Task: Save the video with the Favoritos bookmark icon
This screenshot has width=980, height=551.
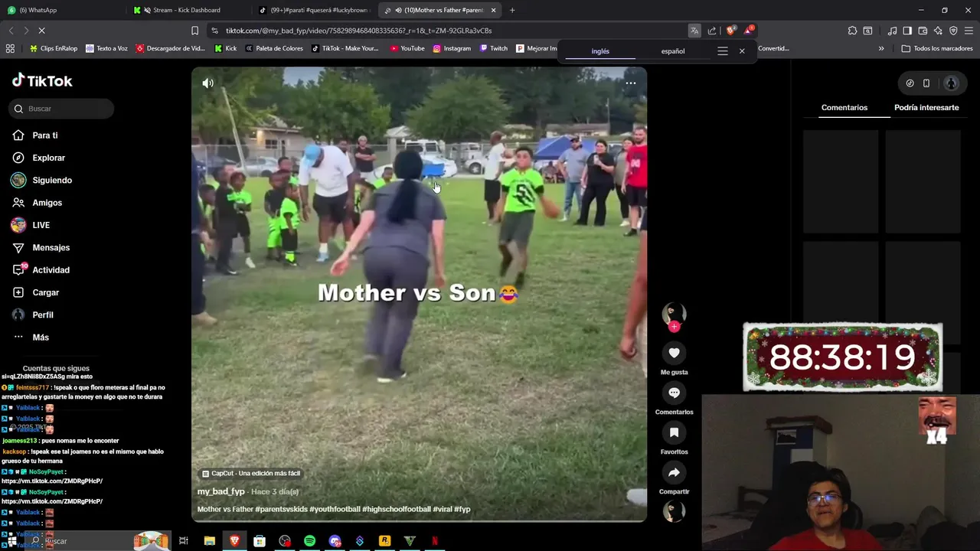Action: tap(674, 432)
